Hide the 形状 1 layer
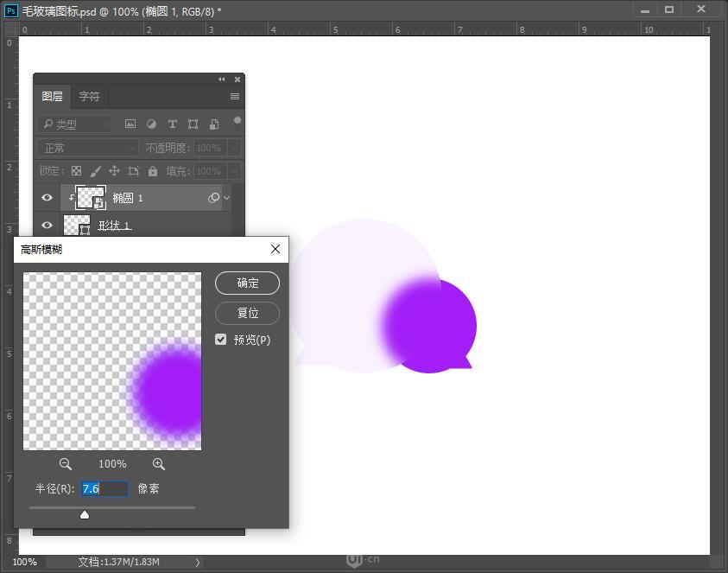 47,226
